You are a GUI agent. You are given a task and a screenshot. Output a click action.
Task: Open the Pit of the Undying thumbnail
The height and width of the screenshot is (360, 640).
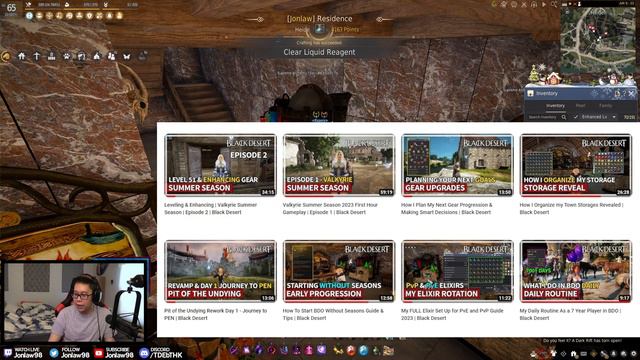220,271
